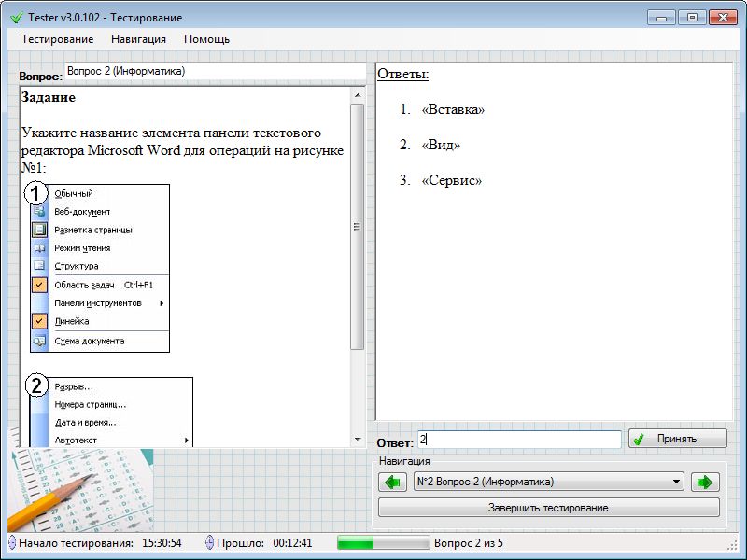747x560 pixels.
Task: Click the green left arrow previous-question button
Action: (x=392, y=482)
